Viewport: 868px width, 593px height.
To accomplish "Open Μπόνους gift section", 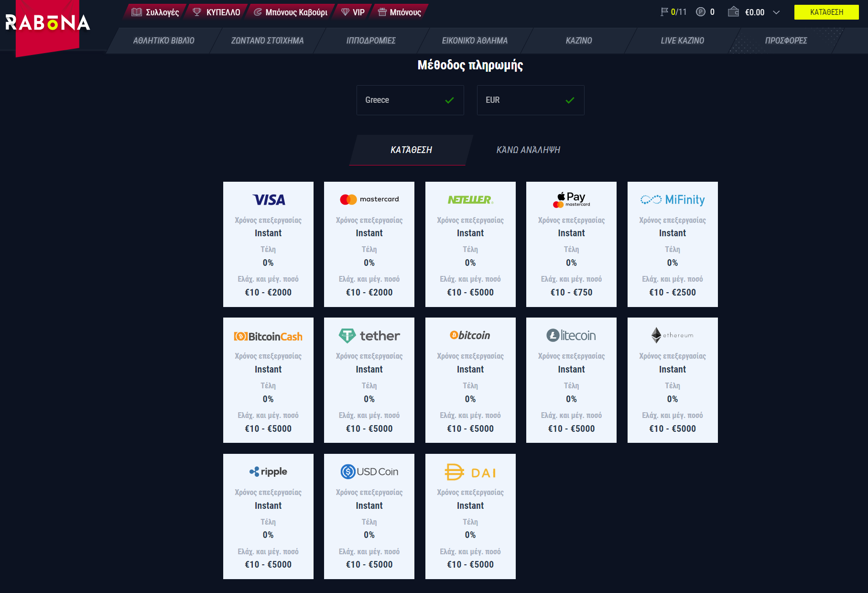I will 400,12.
